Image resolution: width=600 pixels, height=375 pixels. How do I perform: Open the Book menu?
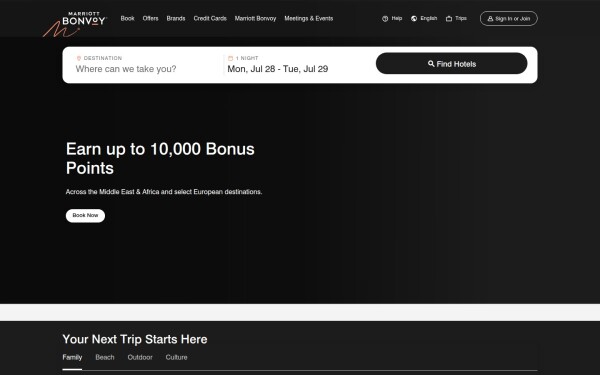[x=127, y=18]
